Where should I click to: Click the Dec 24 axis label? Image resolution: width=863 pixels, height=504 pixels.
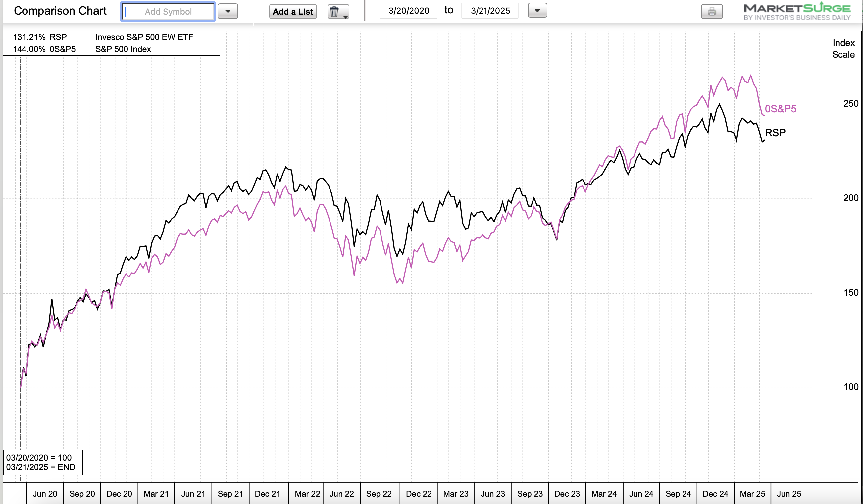pyautogui.click(x=715, y=494)
